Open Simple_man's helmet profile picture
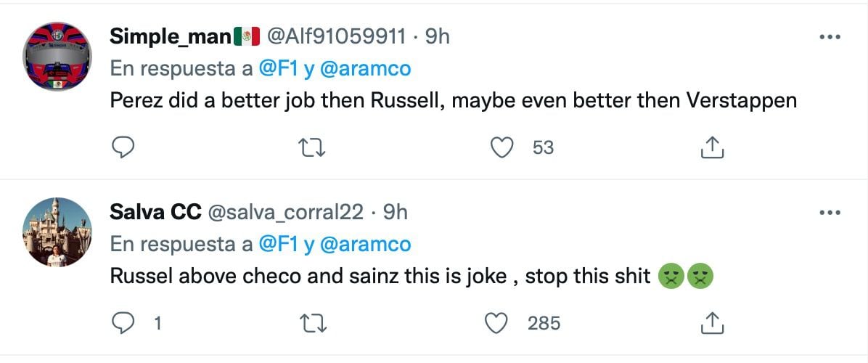Viewport: 868px width, 363px height. pyautogui.click(x=57, y=56)
